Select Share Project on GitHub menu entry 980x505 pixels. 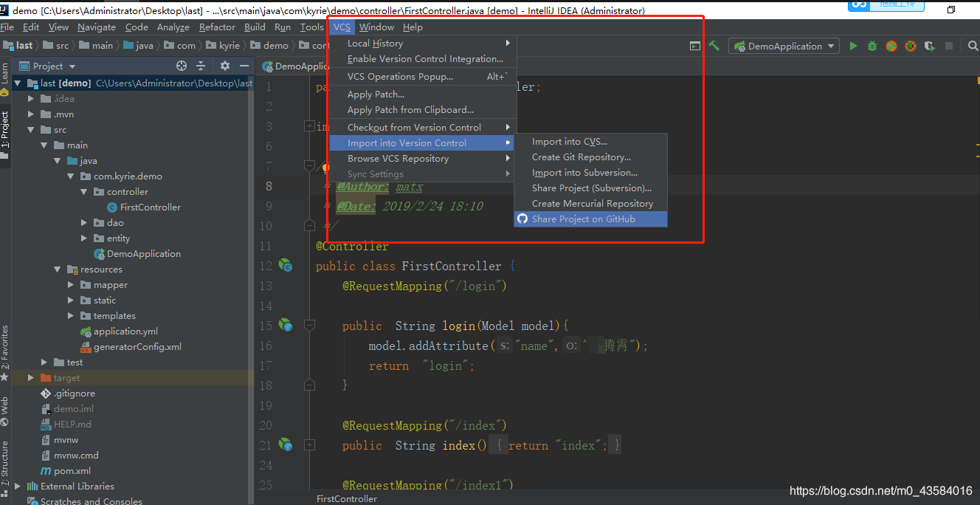[589, 219]
